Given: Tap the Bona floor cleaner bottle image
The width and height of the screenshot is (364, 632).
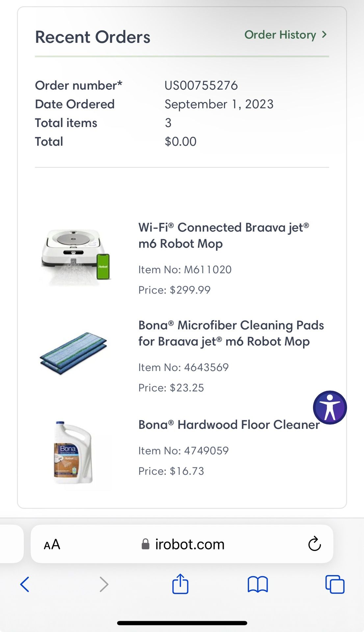Looking at the screenshot, I should click(73, 453).
